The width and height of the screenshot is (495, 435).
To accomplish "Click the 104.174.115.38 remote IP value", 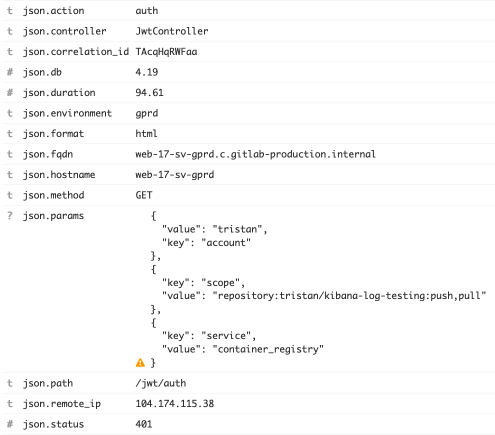I will tap(175, 404).
